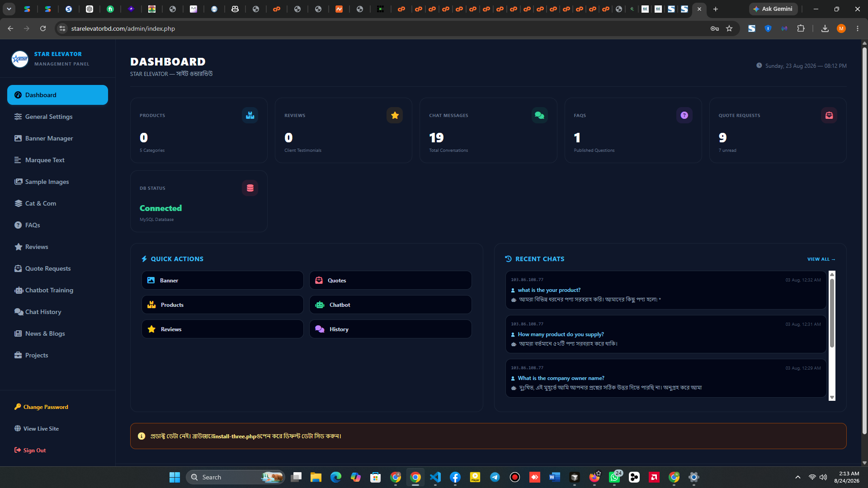Open WhatsApp from taskbar
Viewport: 868px width, 488px height.
tap(614, 477)
